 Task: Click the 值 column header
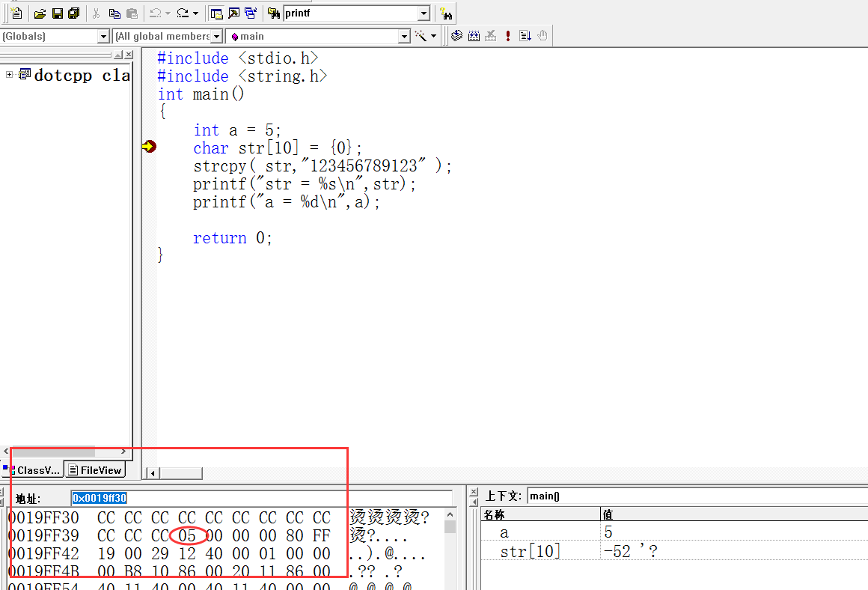[733, 515]
